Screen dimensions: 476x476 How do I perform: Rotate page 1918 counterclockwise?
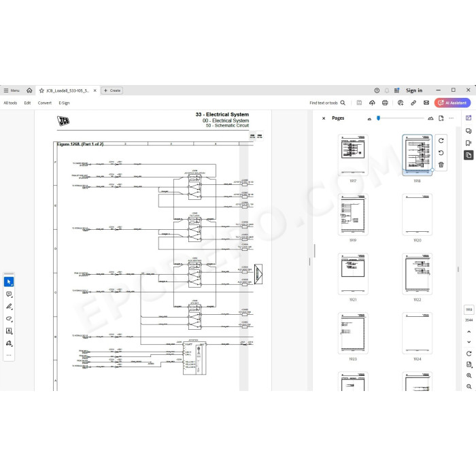click(x=441, y=153)
